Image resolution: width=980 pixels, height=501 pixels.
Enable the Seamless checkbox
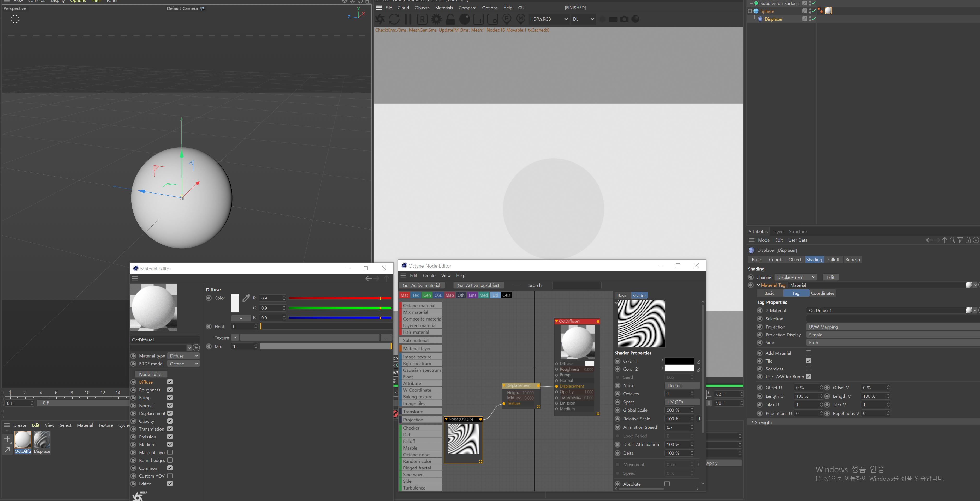click(809, 369)
